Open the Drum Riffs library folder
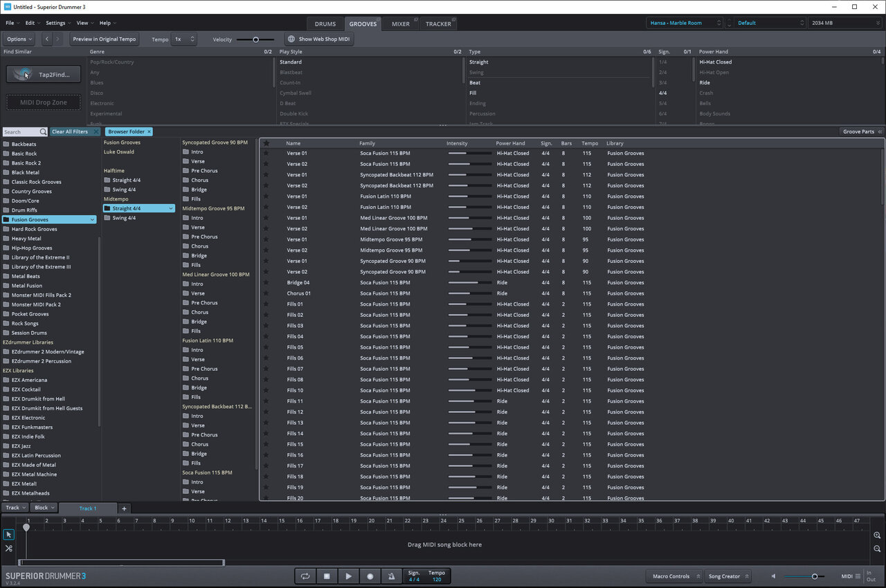The height and width of the screenshot is (588, 886). [x=24, y=210]
